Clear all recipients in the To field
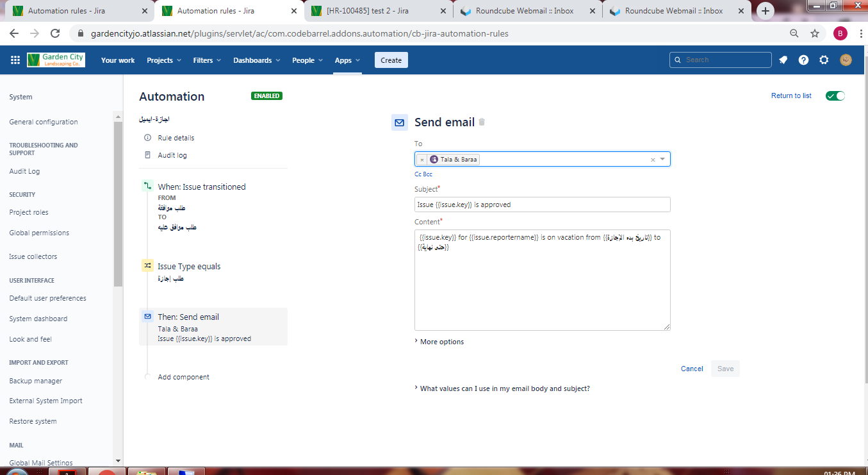The image size is (868, 475). click(x=653, y=160)
